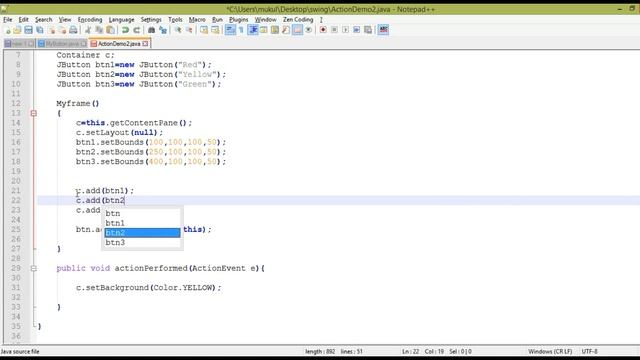Switch to the first 'new 1' tab
This screenshot has height=360, width=640.
point(19,44)
